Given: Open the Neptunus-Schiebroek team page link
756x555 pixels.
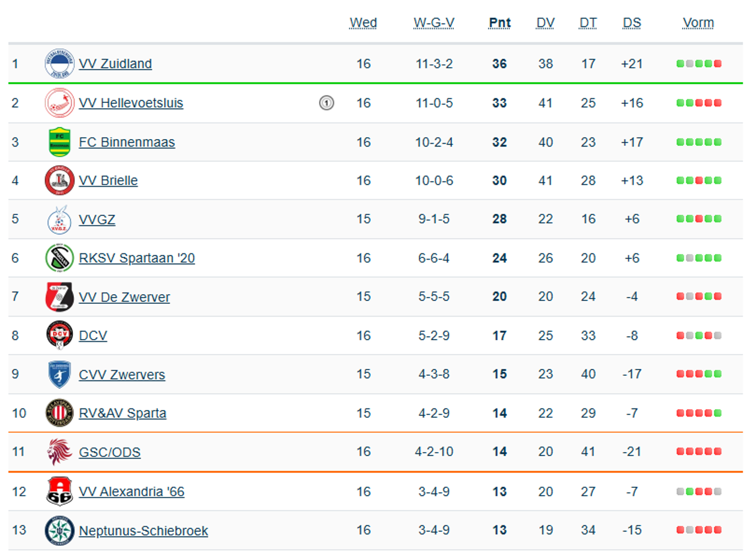Looking at the screenshot, I should click(x=144, y=530).
